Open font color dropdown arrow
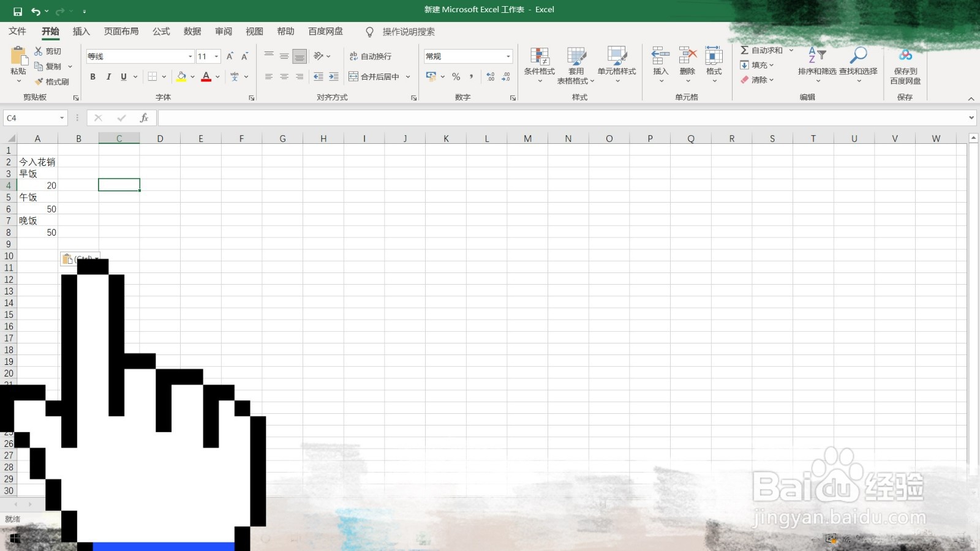Image resolution: width=980 pixels, height=551 pixels. [x=217, y=77]
